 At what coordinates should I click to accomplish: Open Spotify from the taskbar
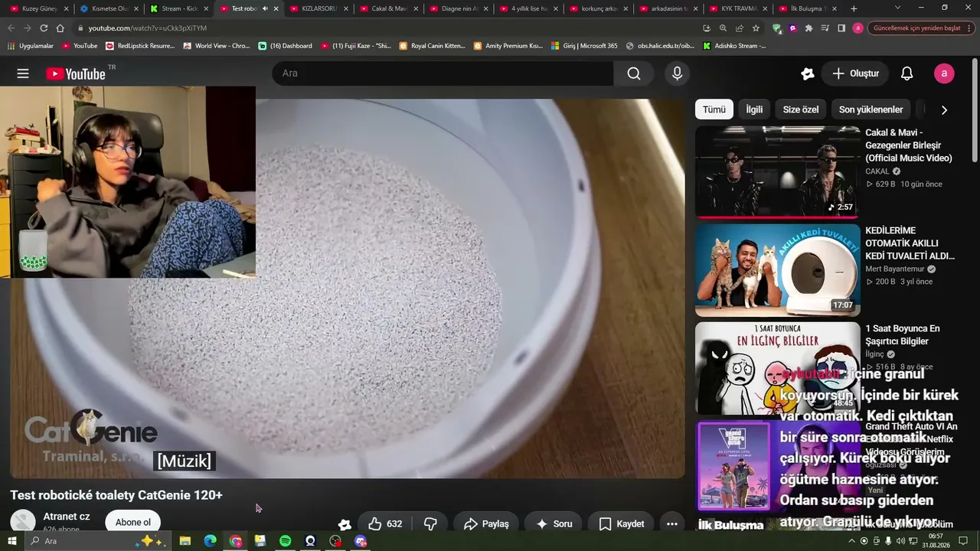pos(285,541)
